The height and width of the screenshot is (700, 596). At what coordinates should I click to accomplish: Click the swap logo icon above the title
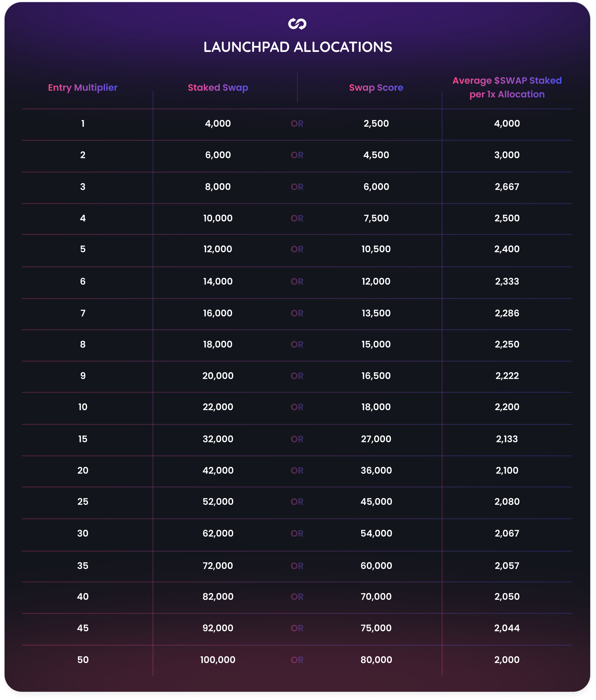point(297,24)
